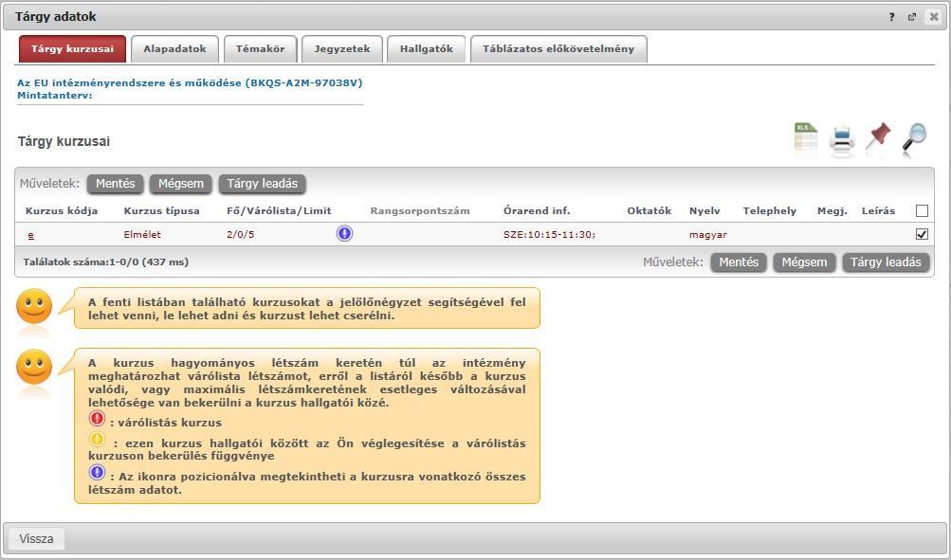Click the top Tárgy leadás button
Screen dimensions: 951x560
pos(262,184)
